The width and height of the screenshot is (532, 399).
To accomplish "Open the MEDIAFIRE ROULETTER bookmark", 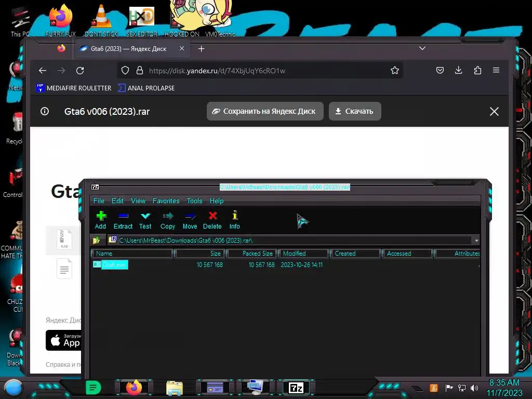I will coord(74,88).
